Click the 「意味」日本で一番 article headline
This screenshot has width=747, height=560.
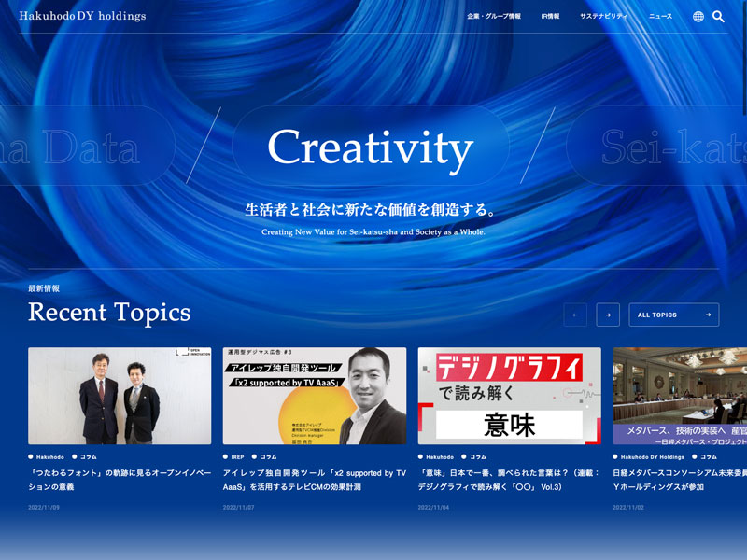click(509, 480)
